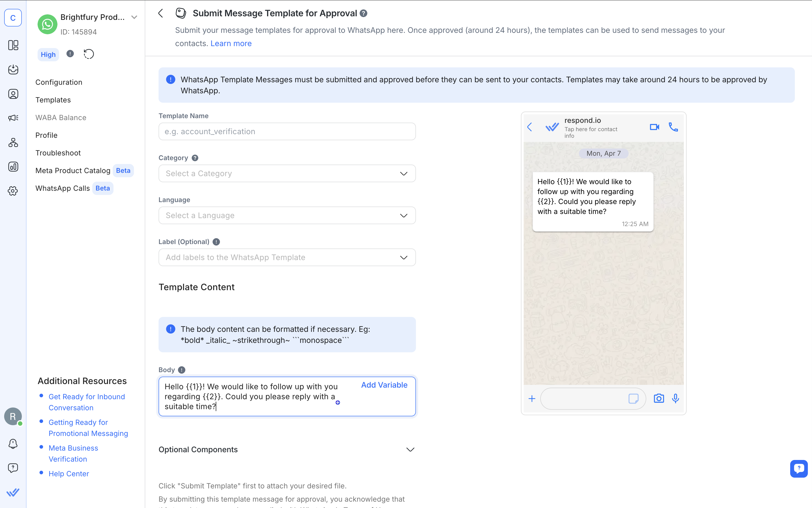This screenshot has width=812, height=508.
Task: Open the floating help chat widget
Action: coord(798,468)
